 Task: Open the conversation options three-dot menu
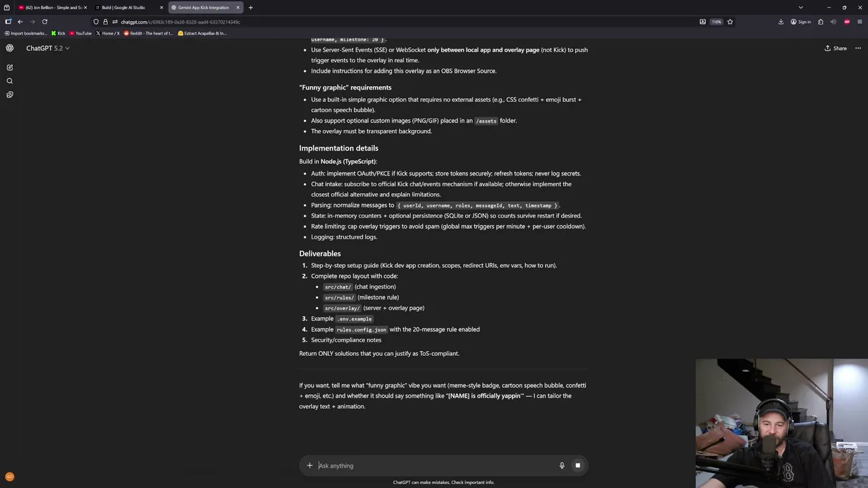(858, 48)
